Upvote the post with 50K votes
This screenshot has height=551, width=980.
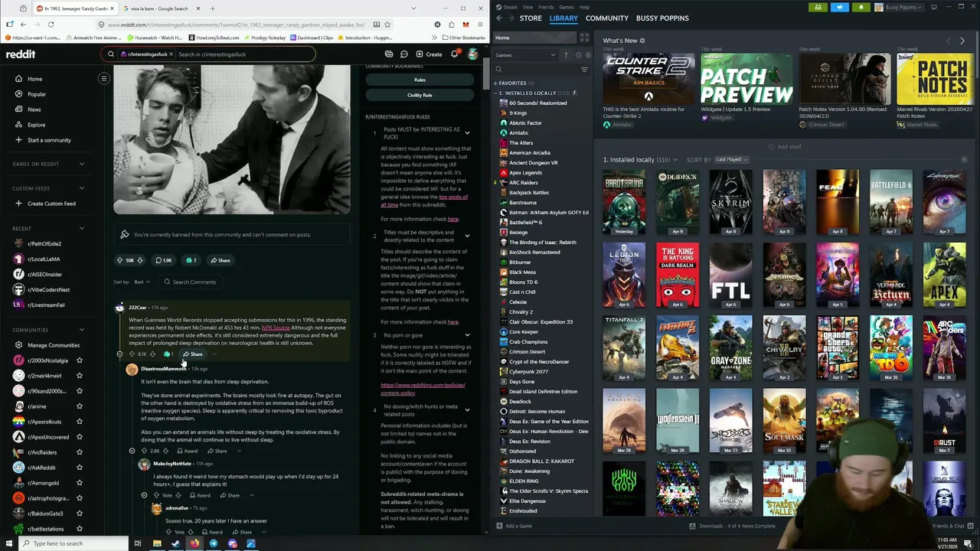(x=119, y=260)
